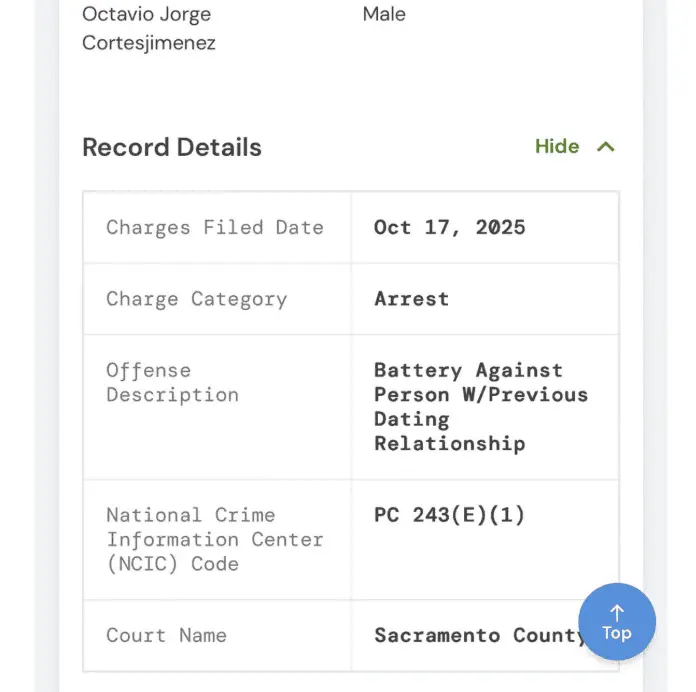Click the Battery Against Person offense text
Image resolution: width=696 pixels, height=692 pixels.
[x=481, y=407]
